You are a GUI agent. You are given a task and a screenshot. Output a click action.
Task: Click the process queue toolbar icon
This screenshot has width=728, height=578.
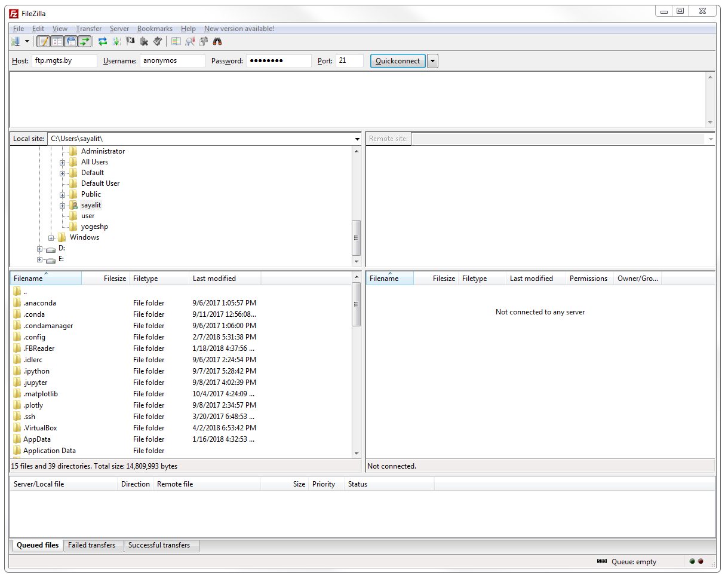tap(116, 42)
